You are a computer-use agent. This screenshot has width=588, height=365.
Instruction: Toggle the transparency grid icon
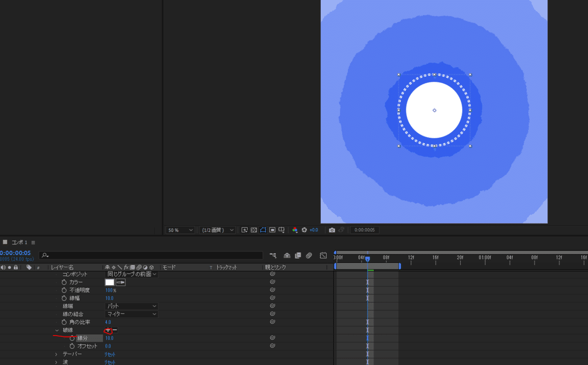coord(253,230)
